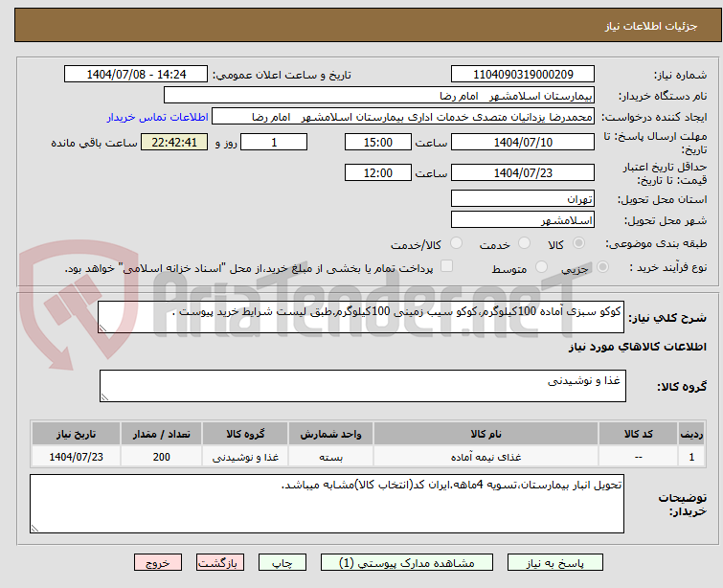Click the چاپ print button
This screenshot has height=588, width=723.
282,563
